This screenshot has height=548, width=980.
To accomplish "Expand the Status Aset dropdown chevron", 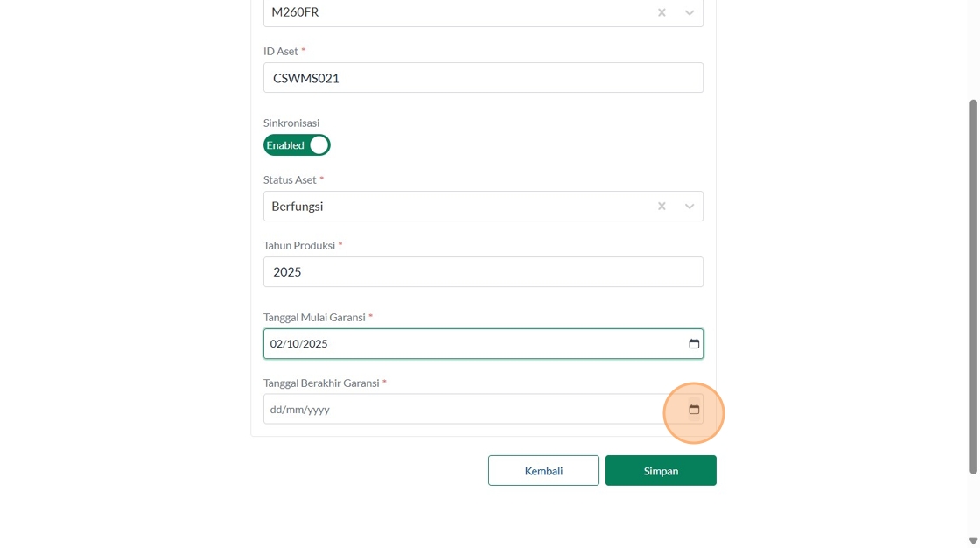I will point(689,207).
